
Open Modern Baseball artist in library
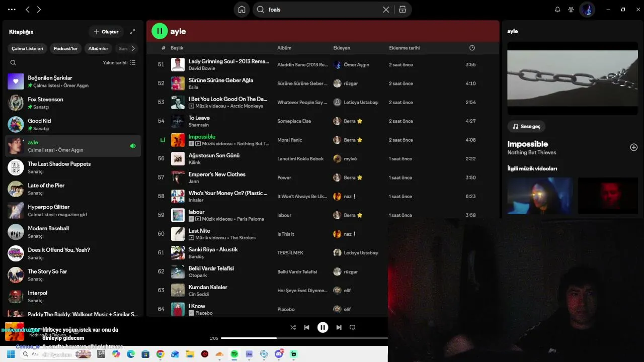[x=73, y=232]
